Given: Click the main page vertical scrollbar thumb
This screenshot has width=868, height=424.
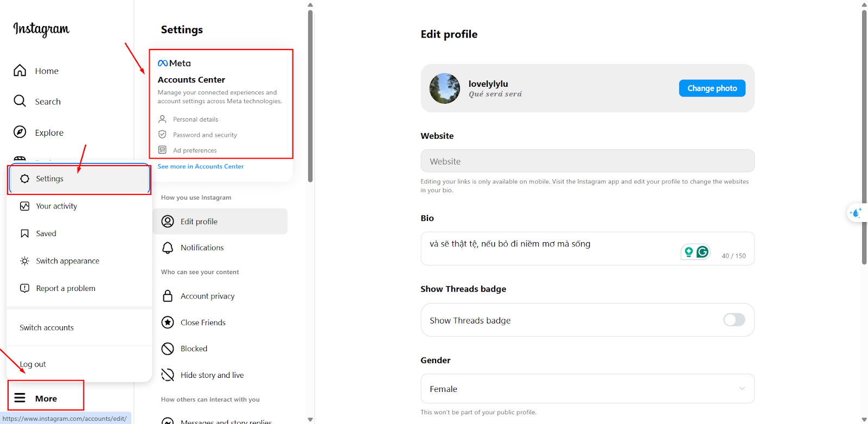Looking at the screenshot, I should point(864,136).
